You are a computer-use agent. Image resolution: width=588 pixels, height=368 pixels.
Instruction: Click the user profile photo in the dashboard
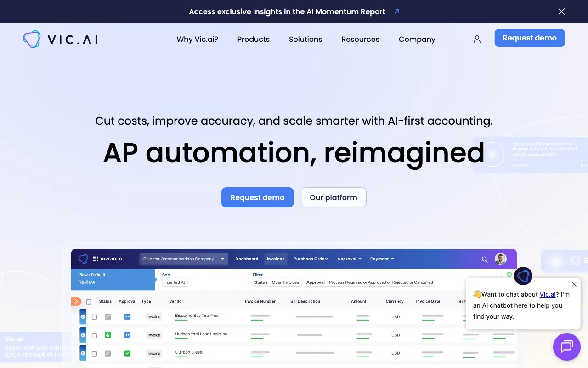[x=500, y=259]
